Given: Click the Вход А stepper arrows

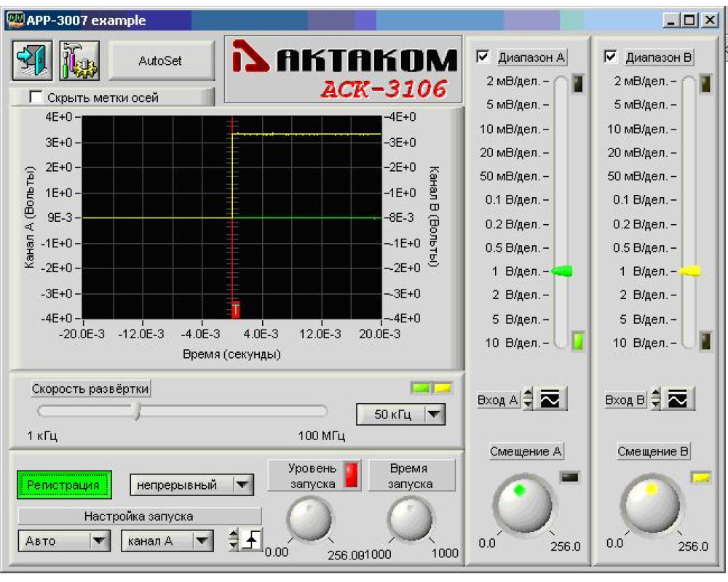Looking at the screenshot, I should tap(528, 399).
